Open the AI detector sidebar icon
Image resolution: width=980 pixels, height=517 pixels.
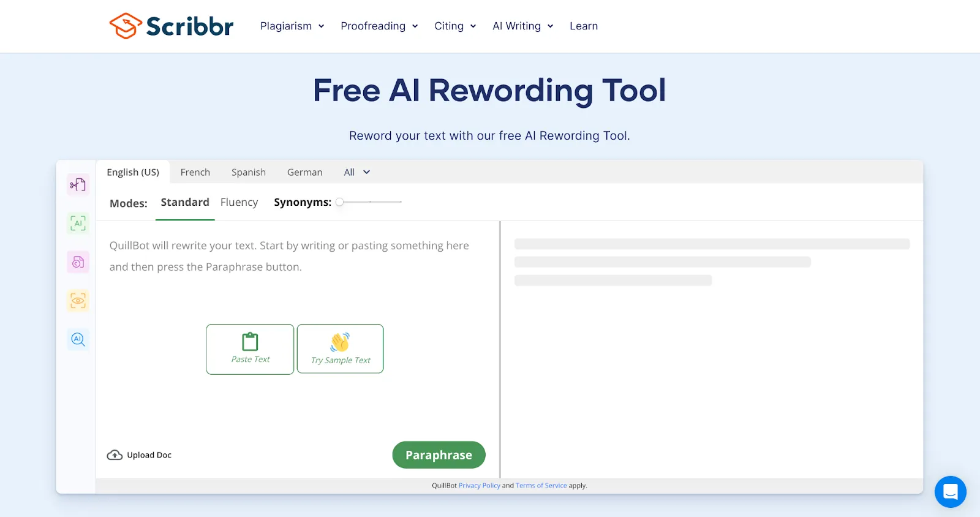[78, 223]
